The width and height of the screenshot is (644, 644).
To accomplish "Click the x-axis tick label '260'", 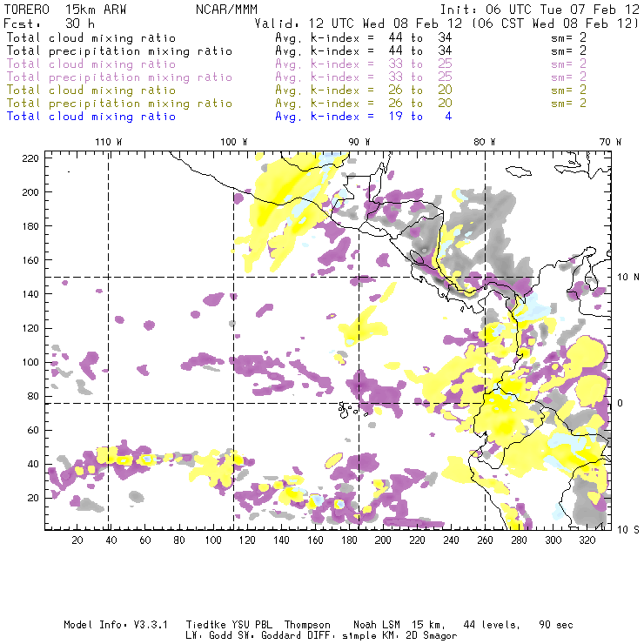I will pyautogui.click(x=485, y=540).
